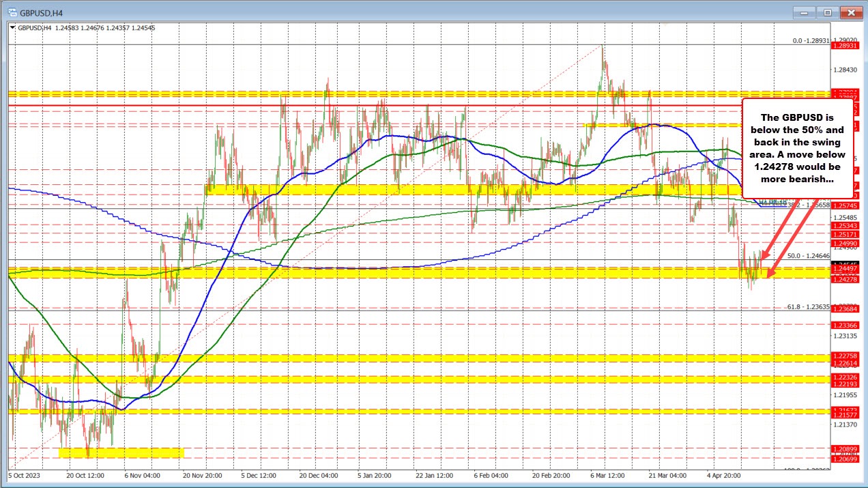This screenshot has width=868, height=488.
Task: Click the 6 Nov 04:00 date label
Action: [143, 474]
